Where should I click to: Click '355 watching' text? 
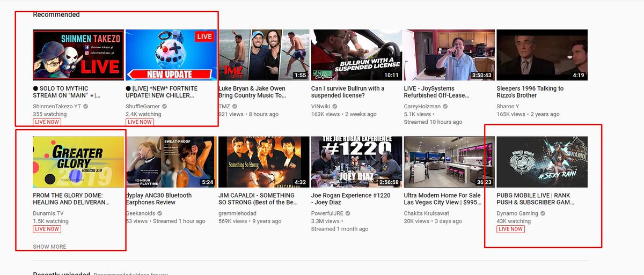pos(50,114)
